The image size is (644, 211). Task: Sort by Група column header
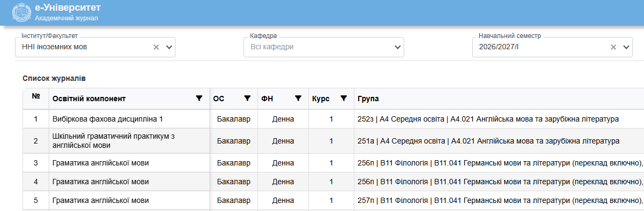368,99
